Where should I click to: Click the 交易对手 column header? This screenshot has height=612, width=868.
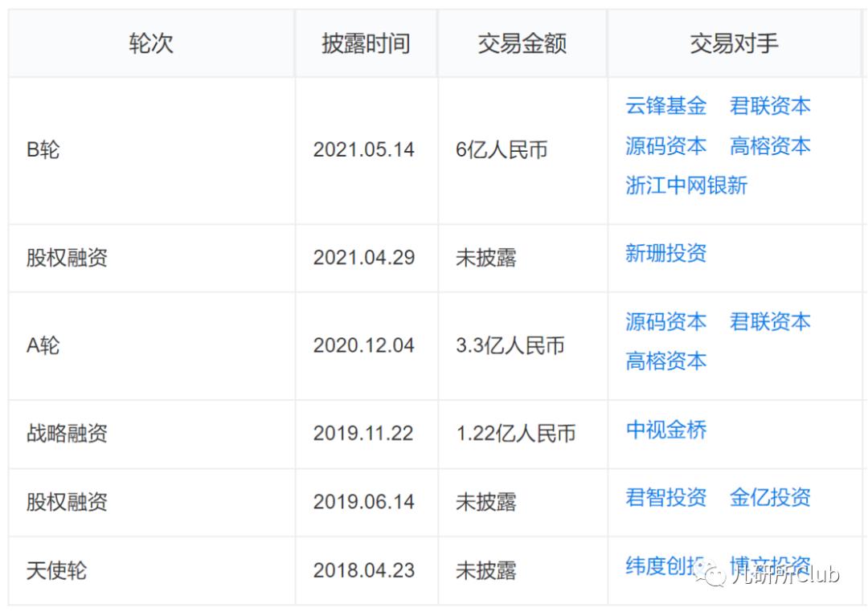coord(734,43)
